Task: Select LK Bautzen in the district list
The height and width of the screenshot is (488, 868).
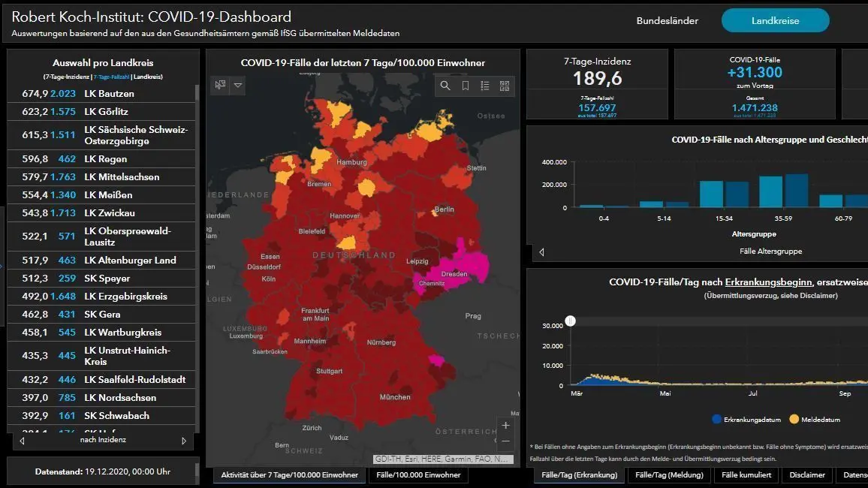Action: (x=101, y=94)
